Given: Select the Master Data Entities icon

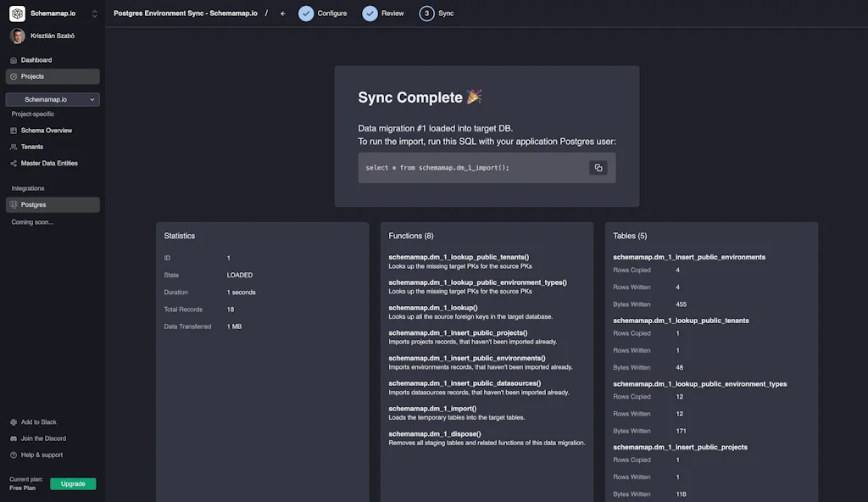Looking at the screenshot, I should click(x=14, y=163).
